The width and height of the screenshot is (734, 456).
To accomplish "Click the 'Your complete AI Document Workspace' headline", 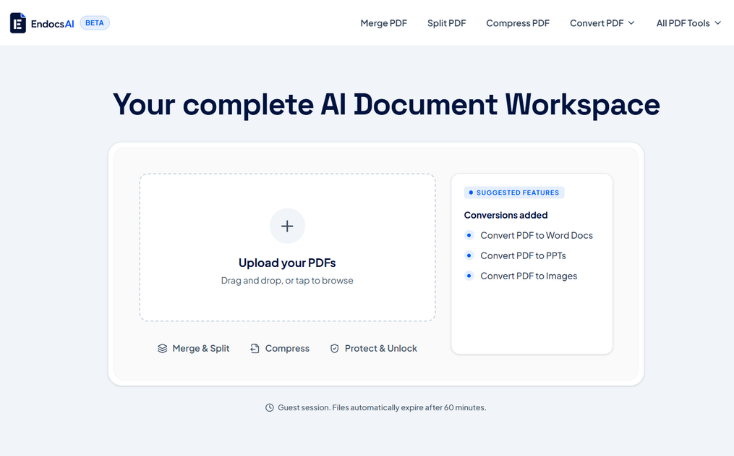I will (386, 105).
